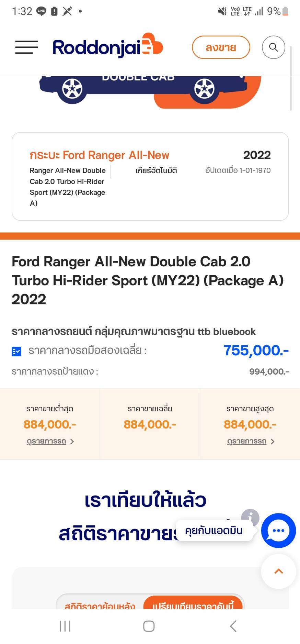The image size is (300, 644).
Task: Open the blue chat bubble icon
Action: pyautogui.click(x=278, y=530)
